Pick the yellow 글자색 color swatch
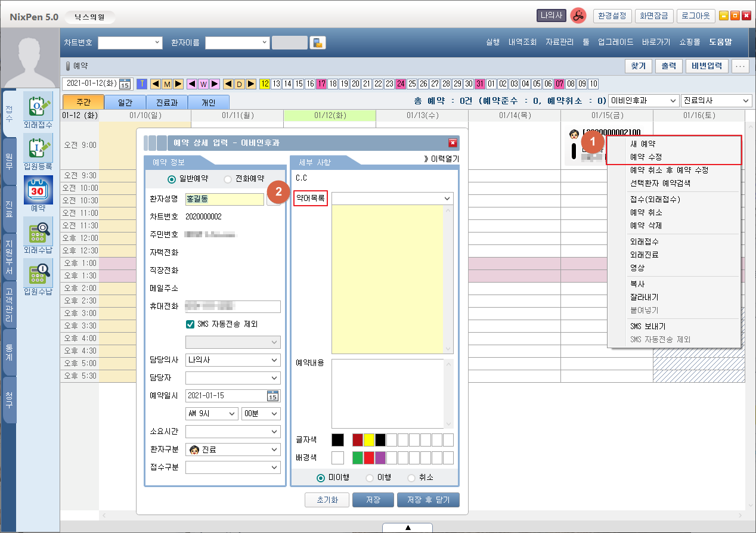The width and height of the screenshot is (756, 533). tap(369, 440)
